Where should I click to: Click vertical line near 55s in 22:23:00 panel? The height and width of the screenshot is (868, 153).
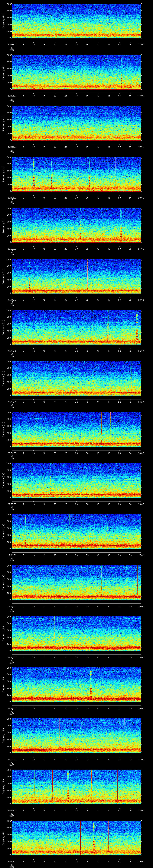(131, 377)
